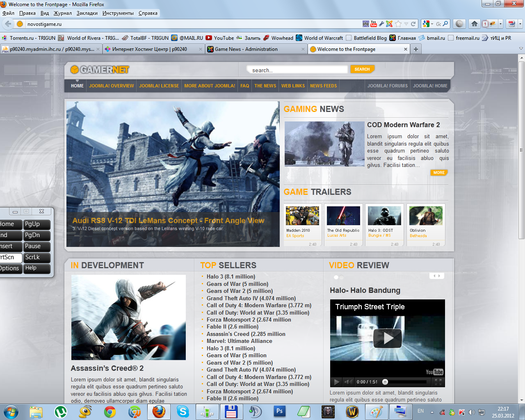Open the Закладки menu
Image resolution: width=525 pixels, height=420 pixels.
coord(87,13)
